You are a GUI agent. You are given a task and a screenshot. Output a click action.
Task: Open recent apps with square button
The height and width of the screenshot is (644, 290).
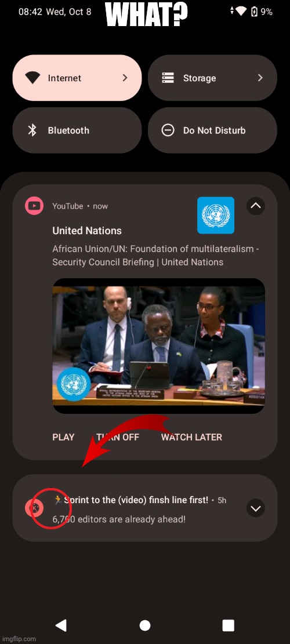pyautogui.click(x=229, y=625)
